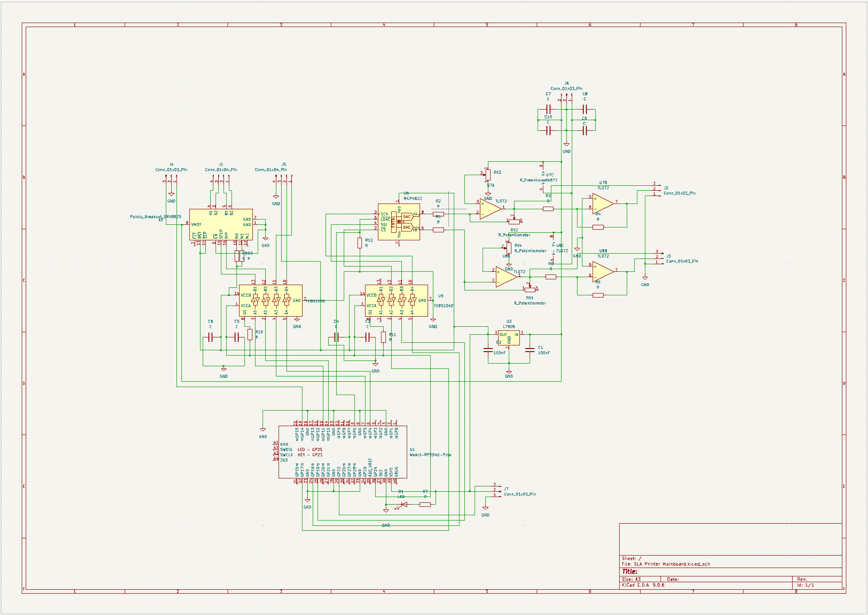Select the U8B TL072 op-amp triangle
Screen dimensions: 868x615
[603, 271]
